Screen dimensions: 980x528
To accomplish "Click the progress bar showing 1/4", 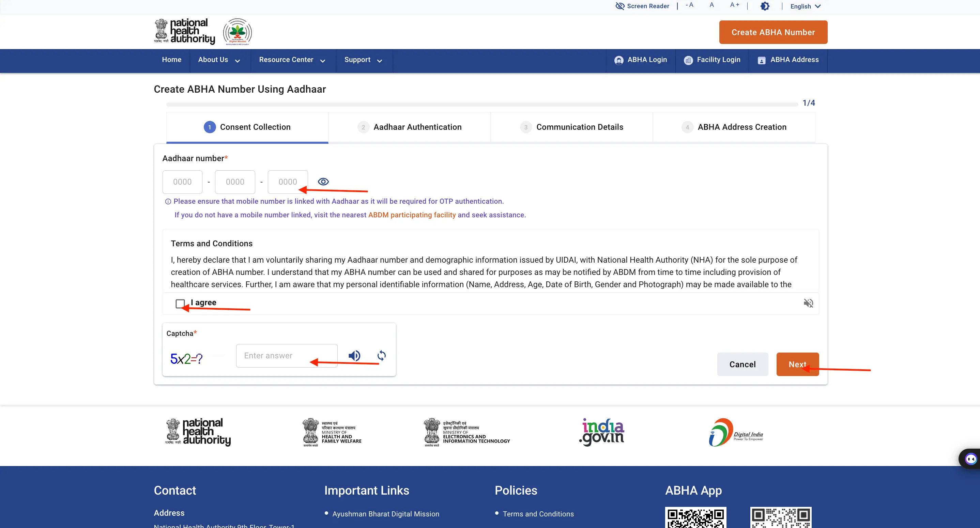I will 482,104.
